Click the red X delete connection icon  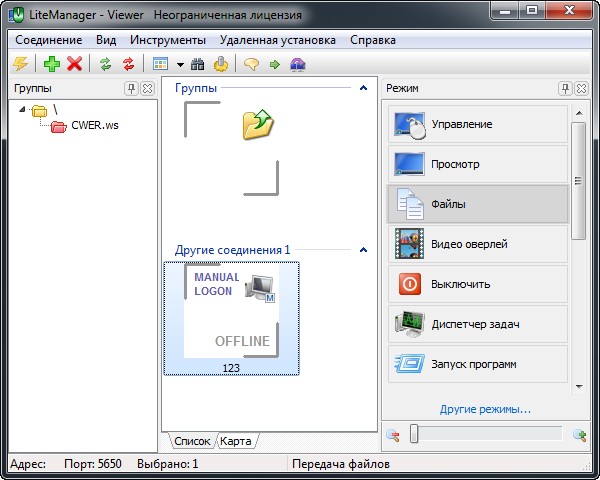click(x=74, y=64)
